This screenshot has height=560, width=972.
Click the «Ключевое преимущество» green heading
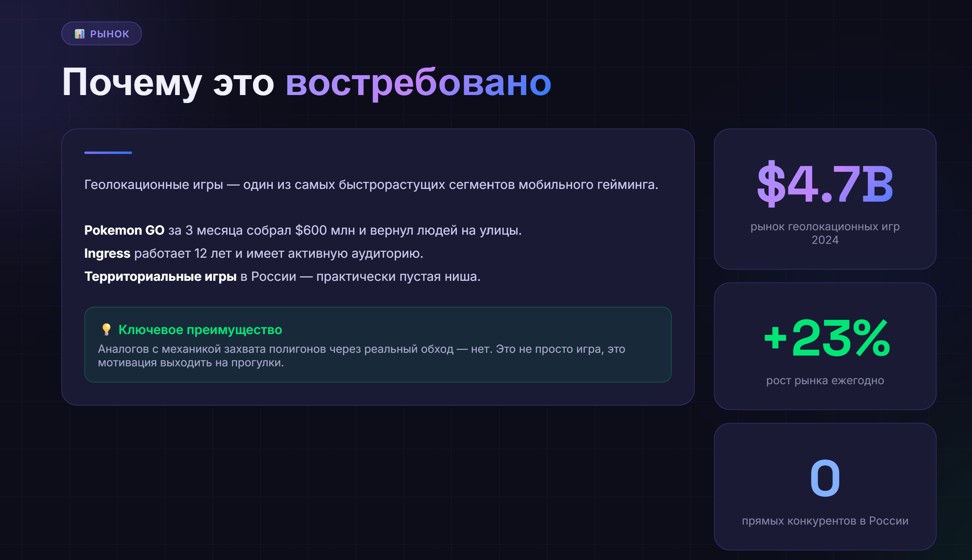[200, 330]
